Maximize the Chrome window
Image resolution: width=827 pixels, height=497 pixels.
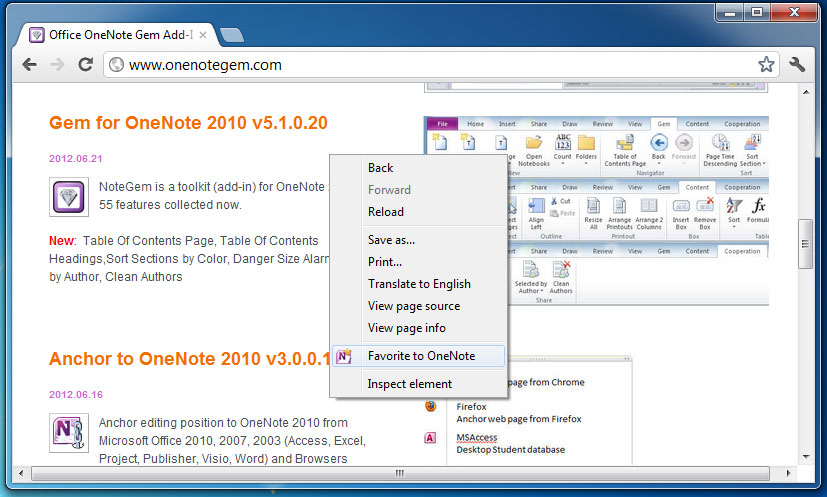coord(757,12)
